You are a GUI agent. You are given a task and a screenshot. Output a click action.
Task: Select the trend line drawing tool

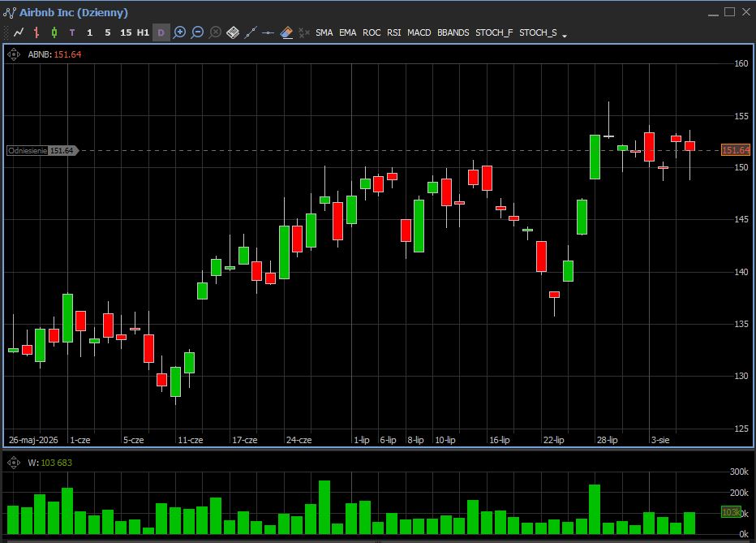[251, 32]
